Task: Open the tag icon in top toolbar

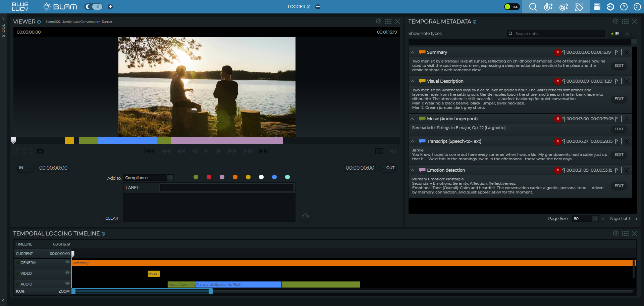Action: pyautogui.click(x=579, y=7)
